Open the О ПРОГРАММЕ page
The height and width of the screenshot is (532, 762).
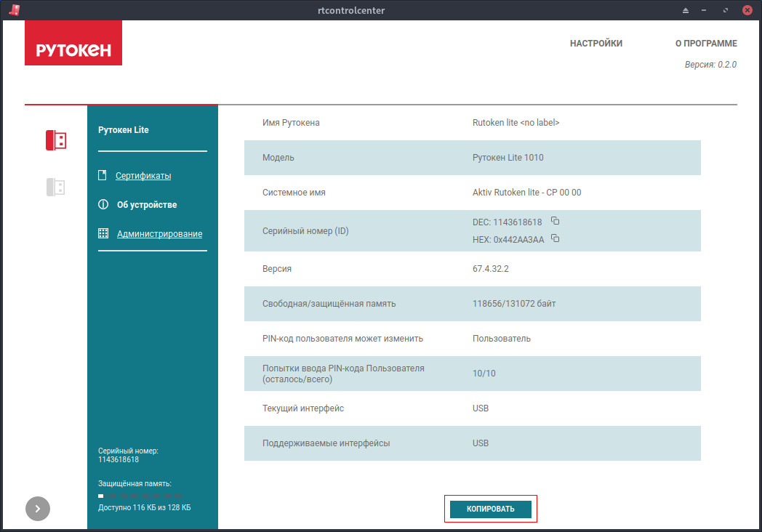tap(706, 43)
